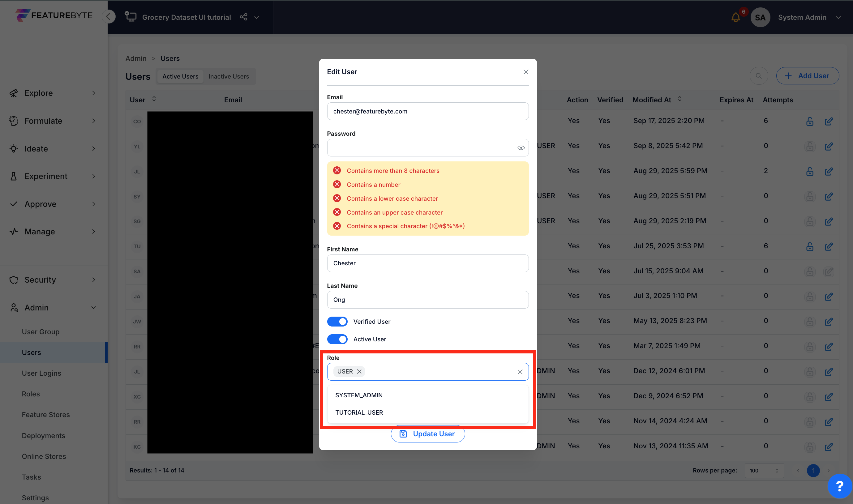Image resolution: width=853 pixels, height=504 pixels.
Task: Click the edit icon in the CO row
Action: [828, 121]
